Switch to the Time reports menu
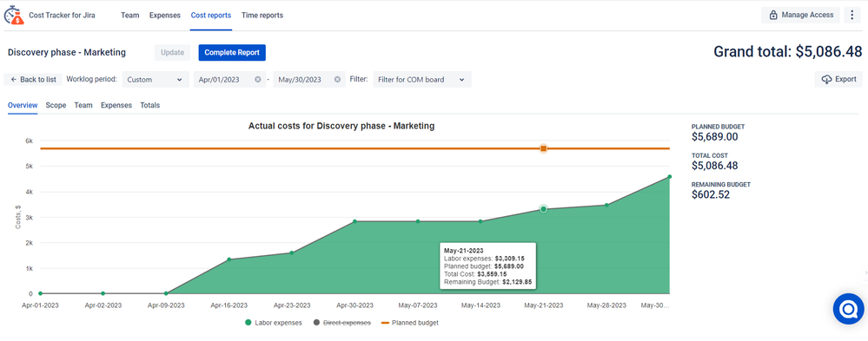Viewport: 868px width, 341px height. click(x=262, y=16)
